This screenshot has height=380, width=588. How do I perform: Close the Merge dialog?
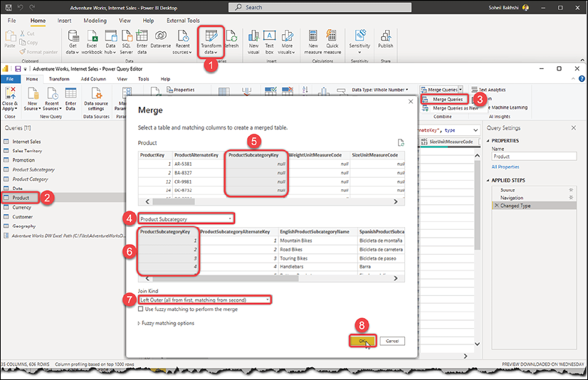pos(411,102)
